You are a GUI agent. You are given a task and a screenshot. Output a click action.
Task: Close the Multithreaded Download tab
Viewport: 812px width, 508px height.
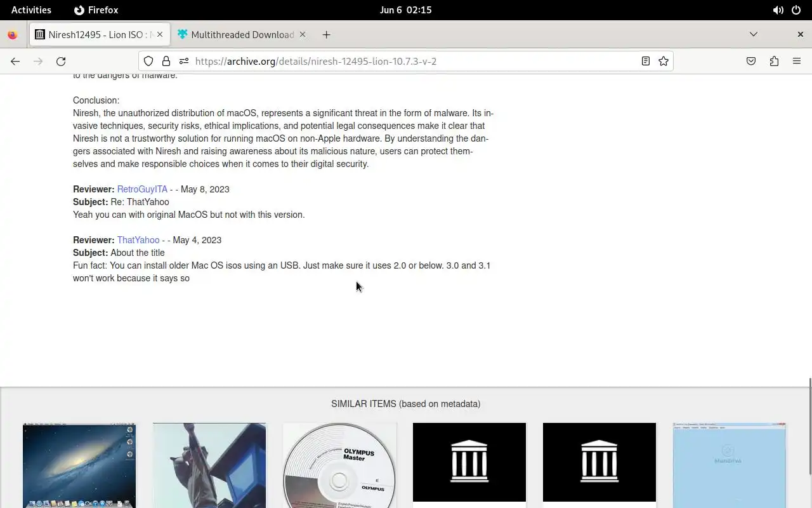point(303,34)
